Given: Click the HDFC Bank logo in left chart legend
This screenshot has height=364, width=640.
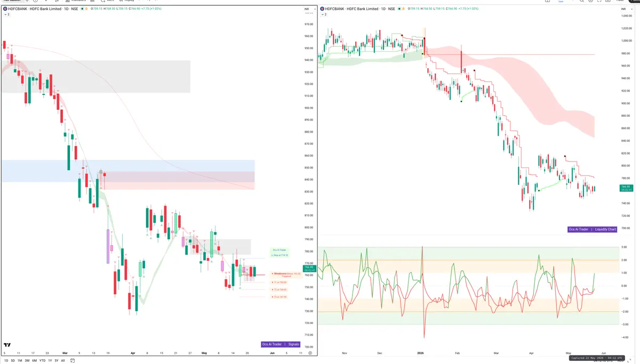Looking at the screenshot, I should [5, 10].
